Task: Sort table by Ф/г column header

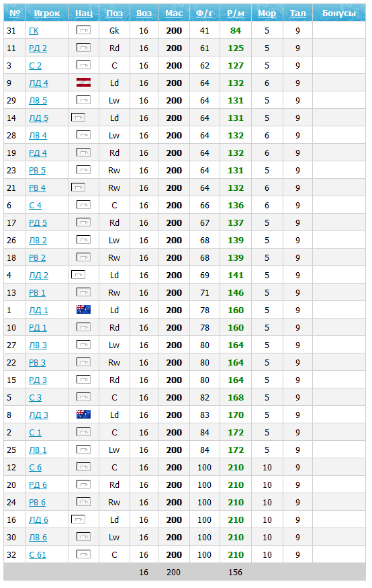Action: click(205, 13)
